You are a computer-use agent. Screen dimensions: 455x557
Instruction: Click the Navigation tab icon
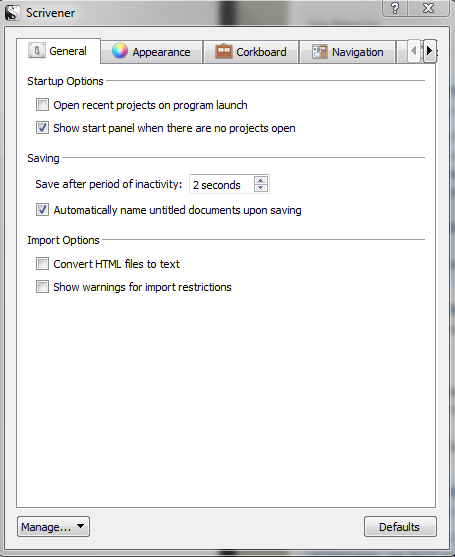(320, 52)
